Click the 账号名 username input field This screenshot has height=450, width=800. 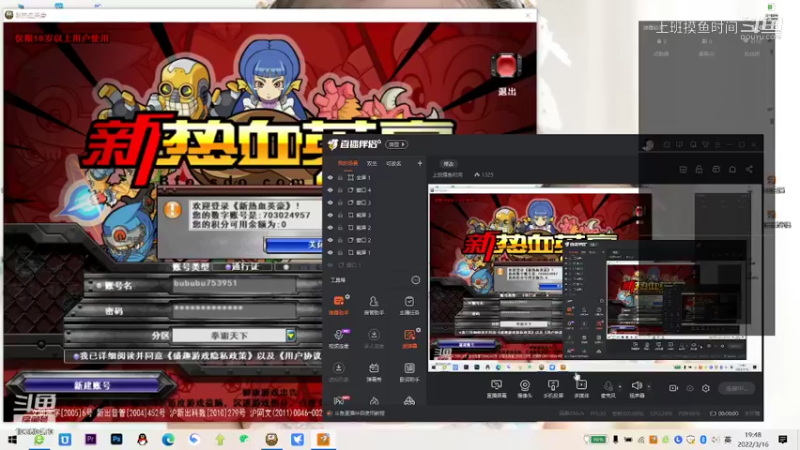(x=234, y=284)
